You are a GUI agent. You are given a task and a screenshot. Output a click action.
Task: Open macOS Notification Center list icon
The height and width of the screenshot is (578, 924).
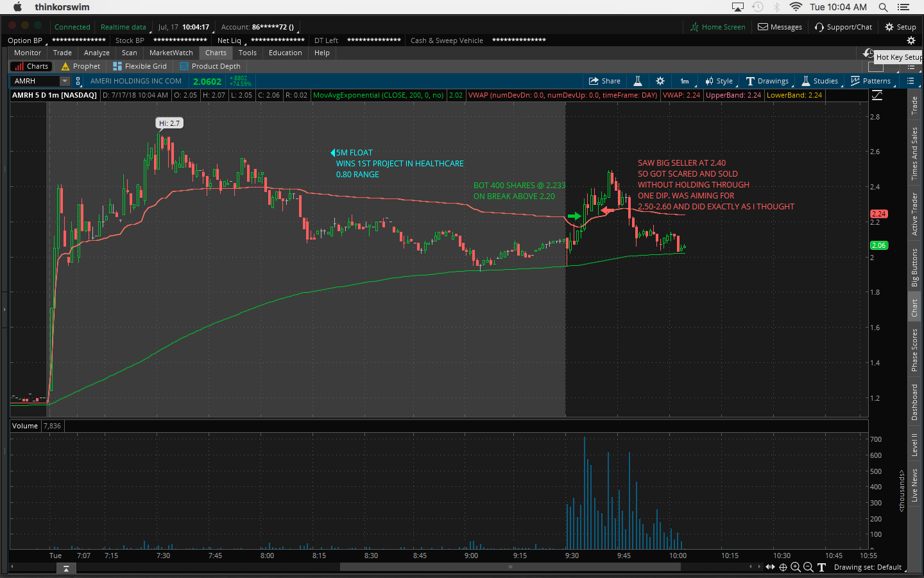coord(903,7)
